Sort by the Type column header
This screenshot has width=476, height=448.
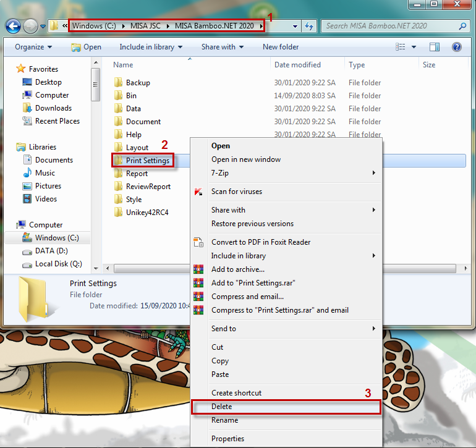[357, 65]
